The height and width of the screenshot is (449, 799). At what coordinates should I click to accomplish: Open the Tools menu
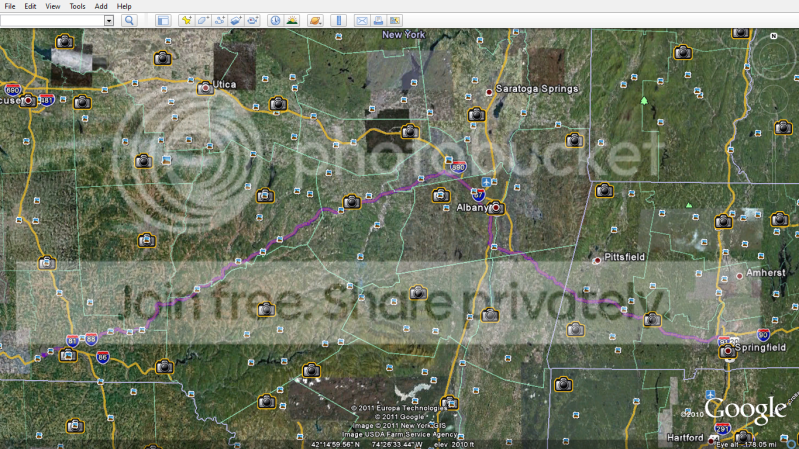tap(77, 6)
